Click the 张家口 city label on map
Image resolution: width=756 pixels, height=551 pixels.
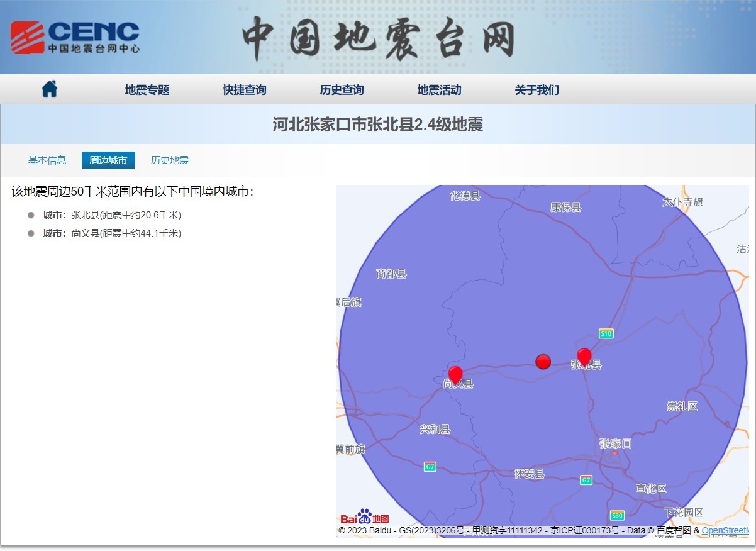615,443
